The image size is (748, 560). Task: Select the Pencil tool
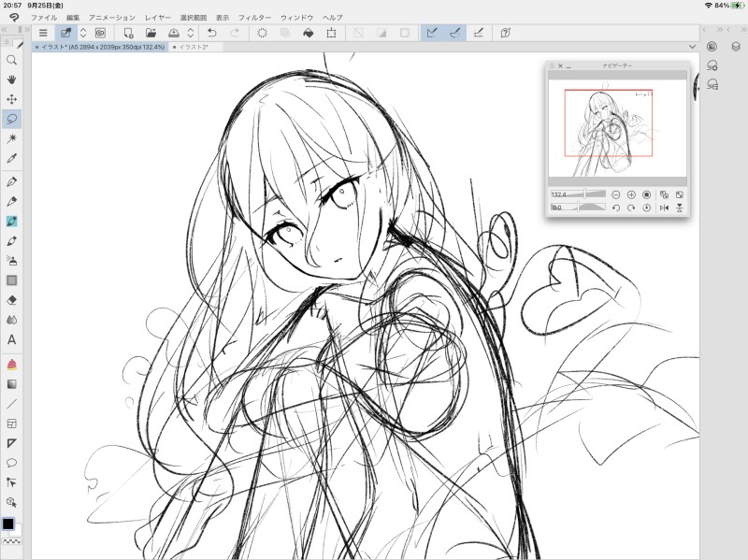pos(12,201)
